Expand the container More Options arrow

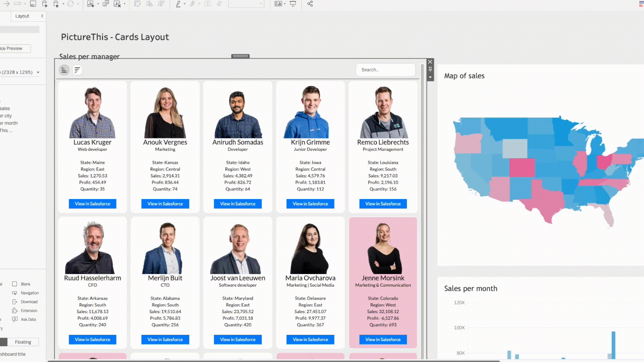tap(430, 77)
